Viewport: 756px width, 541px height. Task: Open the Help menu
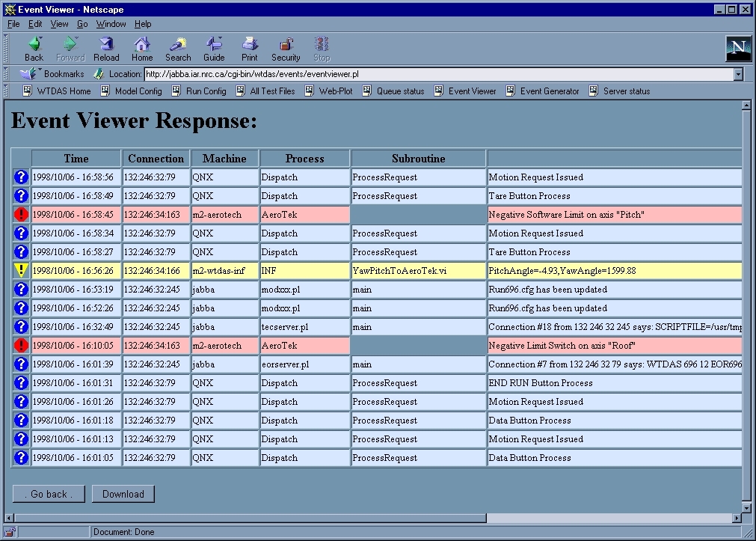point(143,24)
